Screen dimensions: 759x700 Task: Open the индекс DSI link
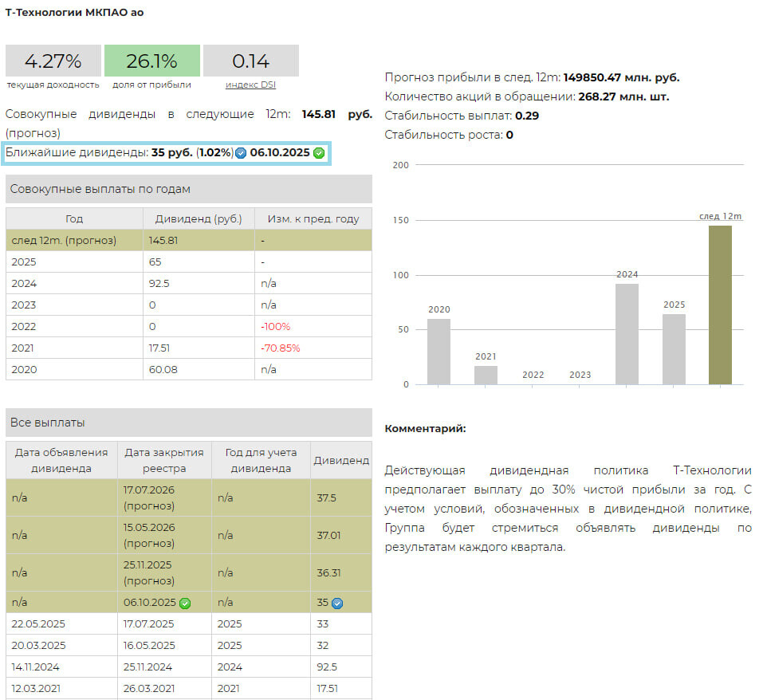250,85
